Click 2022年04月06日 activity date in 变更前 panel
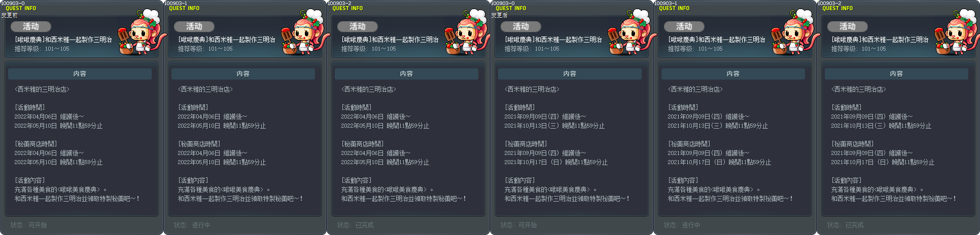Screen dimensions: 980x235 pyautogui.click(x=36, y=116)
